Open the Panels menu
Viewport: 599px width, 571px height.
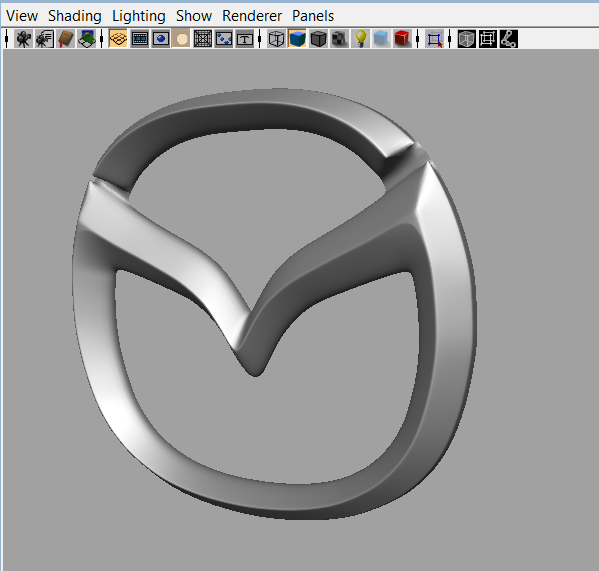pos(313,16)
